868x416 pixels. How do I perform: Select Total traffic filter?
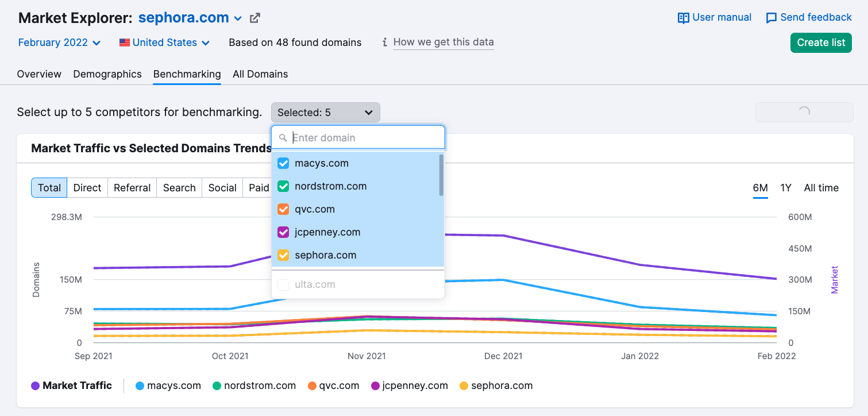[x=49, y=188]
